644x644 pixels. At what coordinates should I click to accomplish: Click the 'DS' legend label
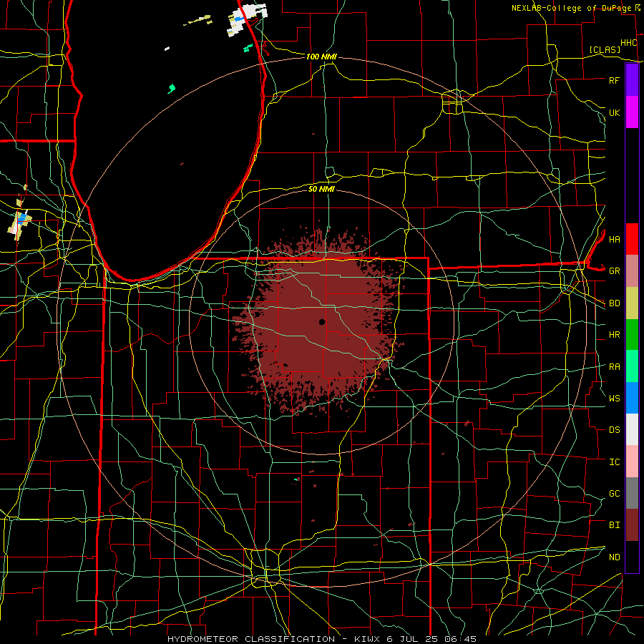pos(615,430)
